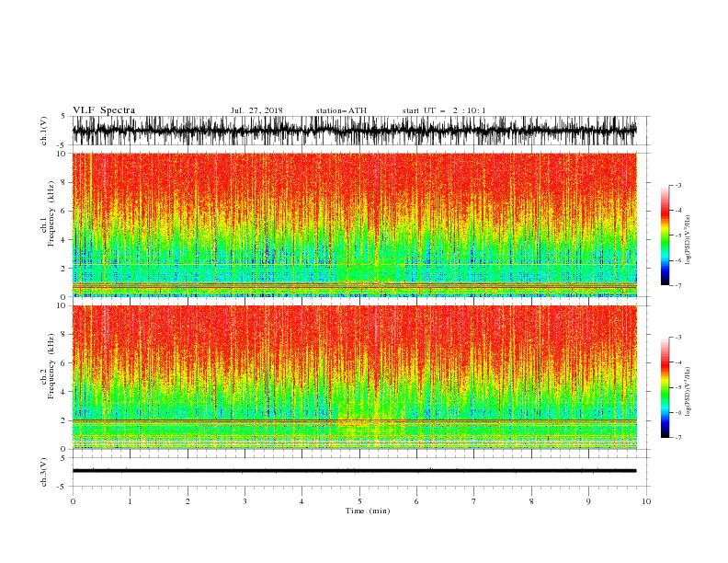Click the ch.2 color scale bar

pyautogui.click(x=665, y=387)
